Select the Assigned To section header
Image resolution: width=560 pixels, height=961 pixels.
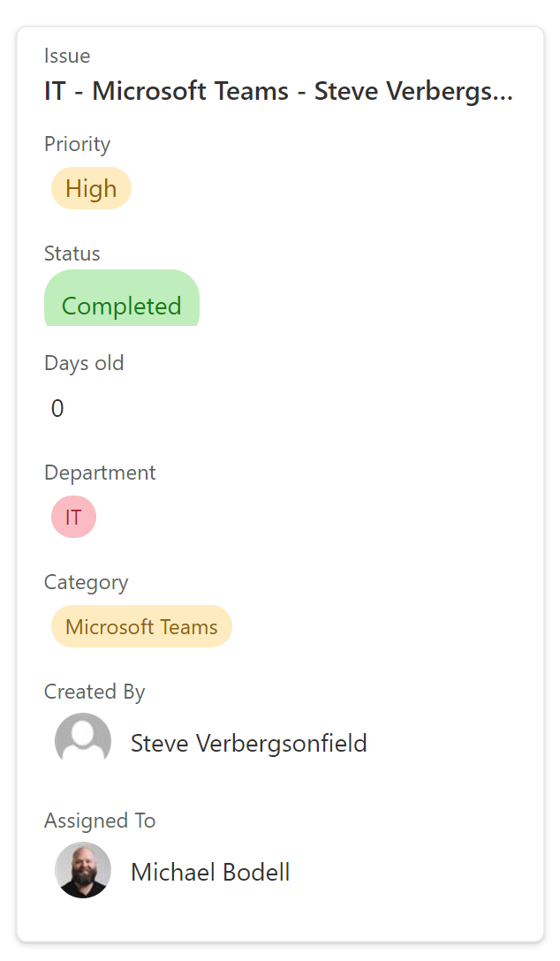[x=100, y=821]
